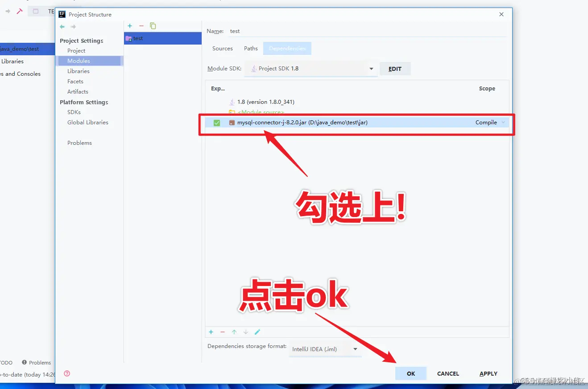This screenshot has height=389, width=588.
Task: Click the module Name input field
Action: 368,31
